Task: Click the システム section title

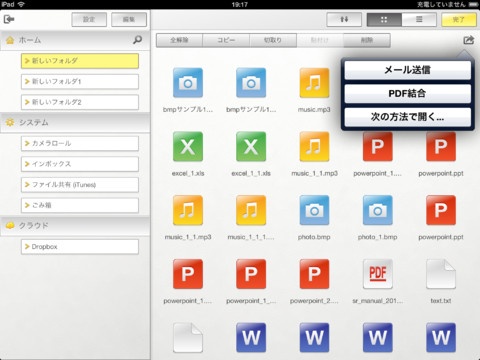Action: point(34,122)
